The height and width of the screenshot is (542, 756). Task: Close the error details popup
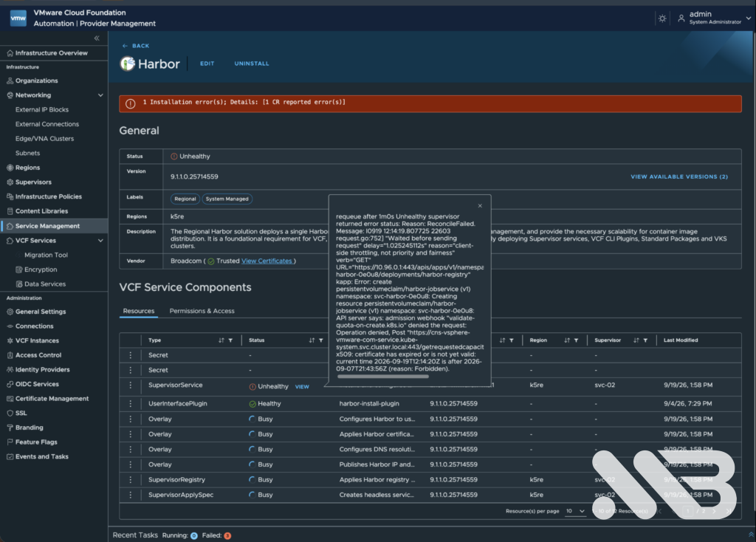[480, 206]
